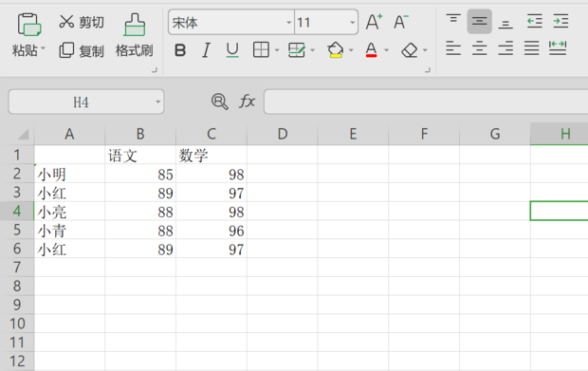Click the magnifier lookup icon

click(219, 102)
